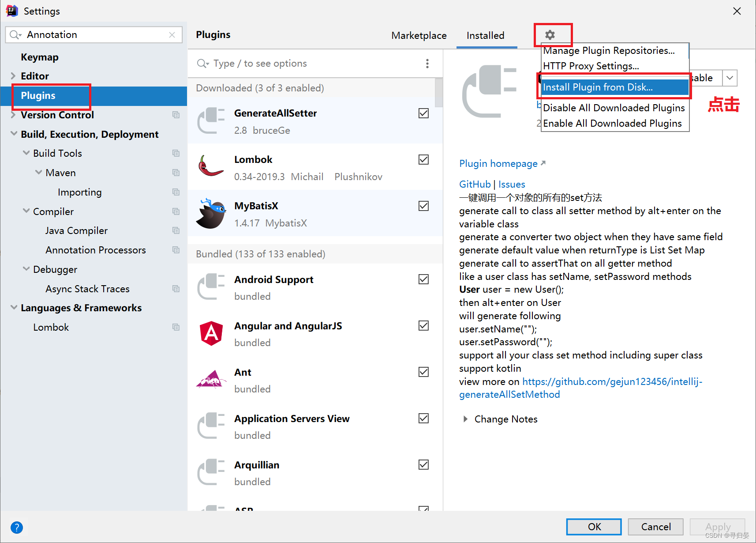The height and width of the screenshot is (543, 756).
Task: Click the GenerateAllSetter plugin icon
Action: [211, 121]
